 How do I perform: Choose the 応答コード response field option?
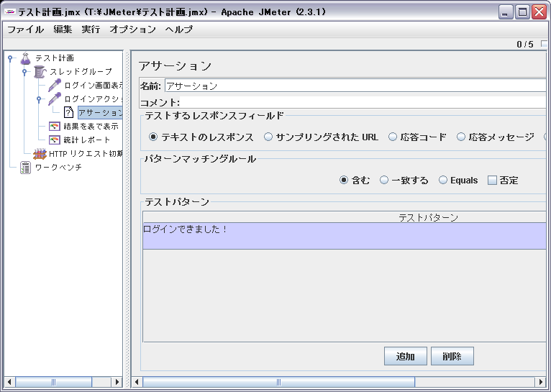[x=393, y=137]
